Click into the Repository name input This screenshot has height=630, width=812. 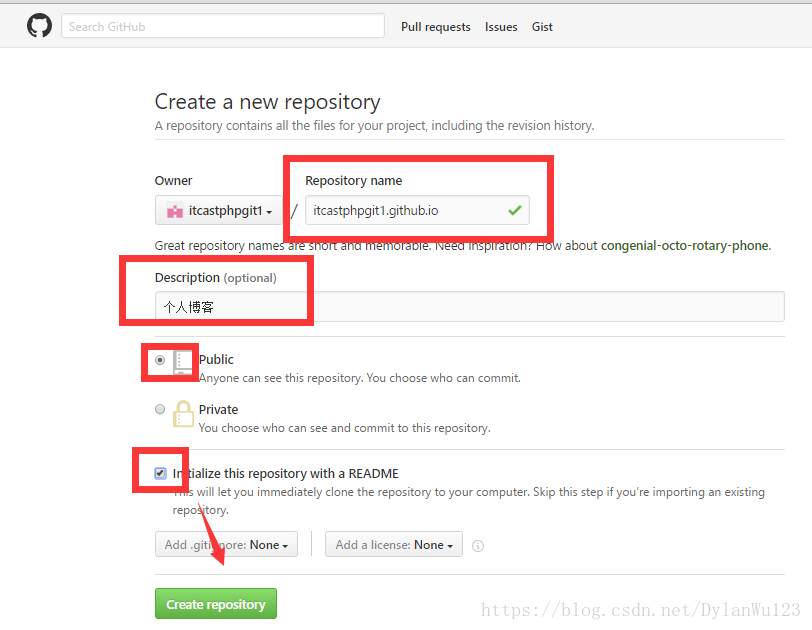[417, 210]
